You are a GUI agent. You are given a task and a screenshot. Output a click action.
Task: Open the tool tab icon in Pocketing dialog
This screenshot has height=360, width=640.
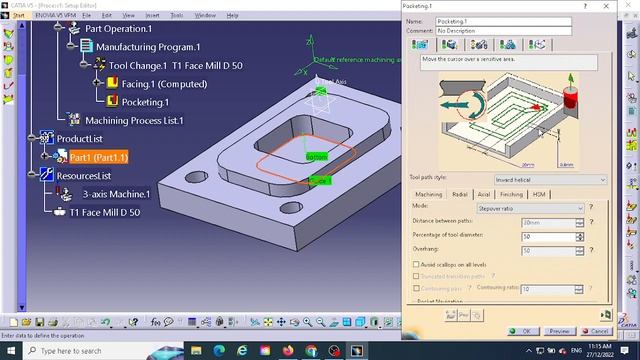point(479,44)
